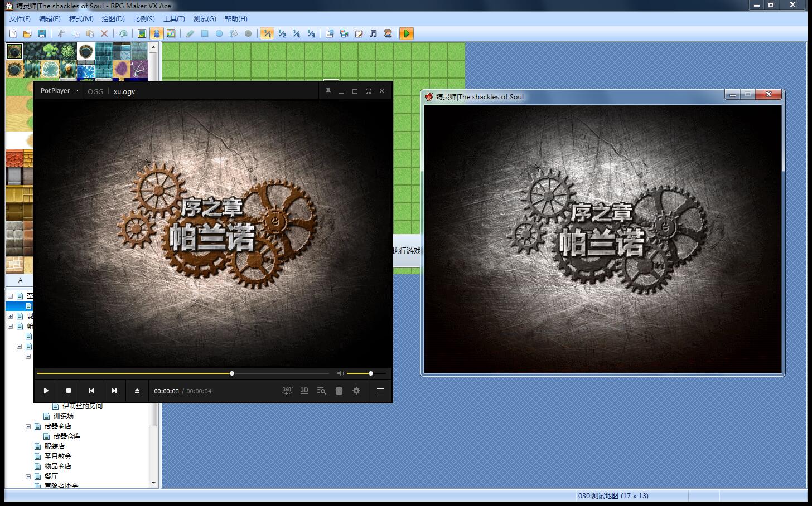Screen dimensions: 812x506
Task: Seek on the PotPlayer progress bar
Action: (x=183, y=373)
